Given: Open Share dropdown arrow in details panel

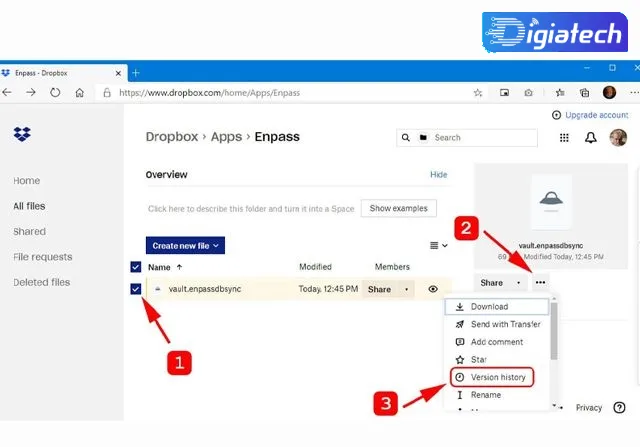Looking at the screenshot, I should 519,283.
